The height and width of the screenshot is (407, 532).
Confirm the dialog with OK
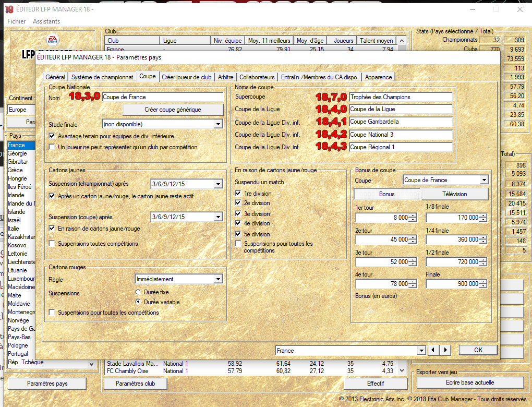pos(478,350)
